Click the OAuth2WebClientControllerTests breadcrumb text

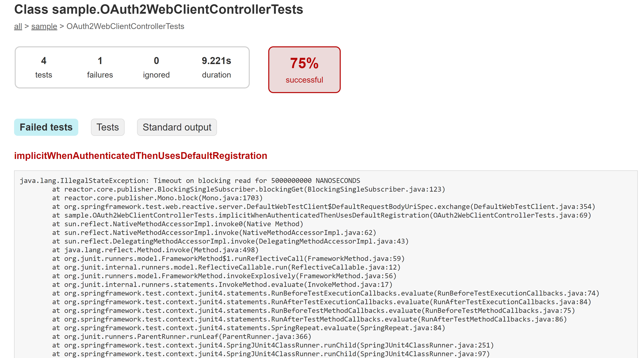125,26
